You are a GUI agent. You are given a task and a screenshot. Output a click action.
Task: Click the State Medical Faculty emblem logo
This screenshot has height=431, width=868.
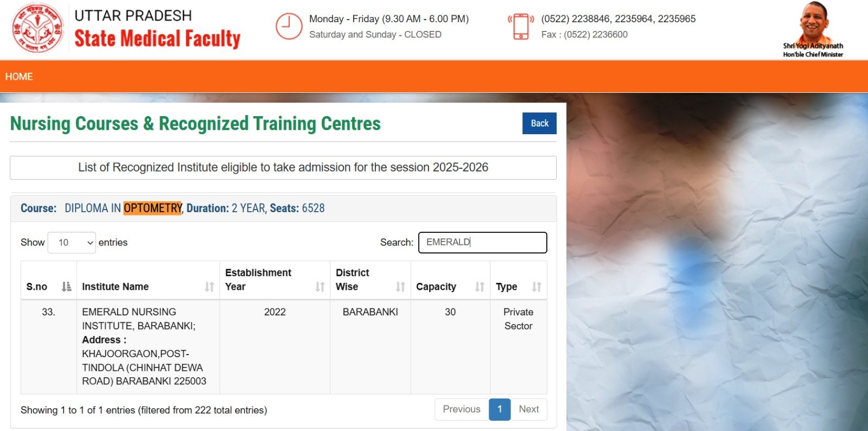[38, 28]
